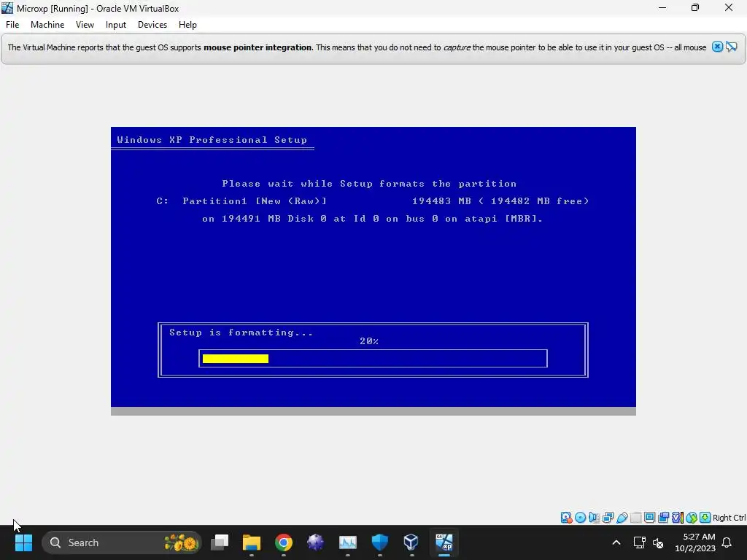Viewport: 747px width, 560px height.
Task: Launch Google Chrome from the taskbar
Action: pos(284,542)
